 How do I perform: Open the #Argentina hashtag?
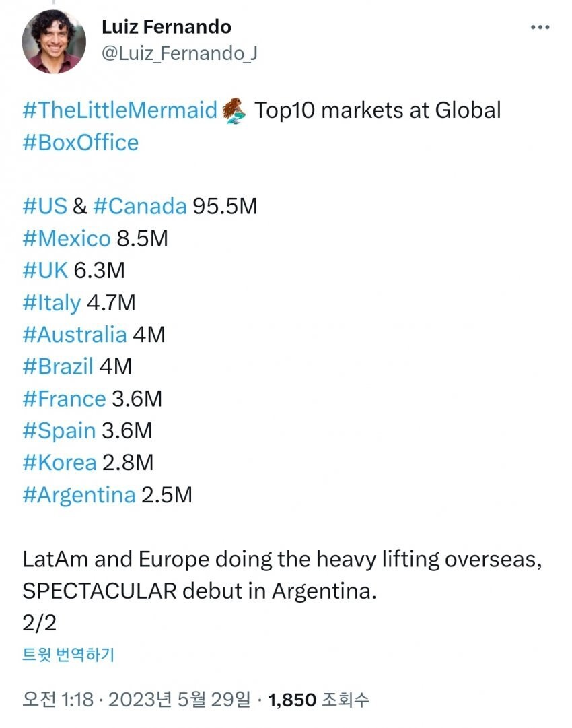click(x=79, y=496)
